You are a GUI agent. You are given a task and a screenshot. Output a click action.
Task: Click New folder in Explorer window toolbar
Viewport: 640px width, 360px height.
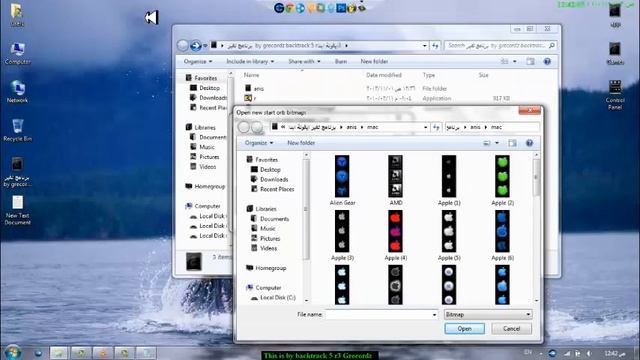coord(374,62)
